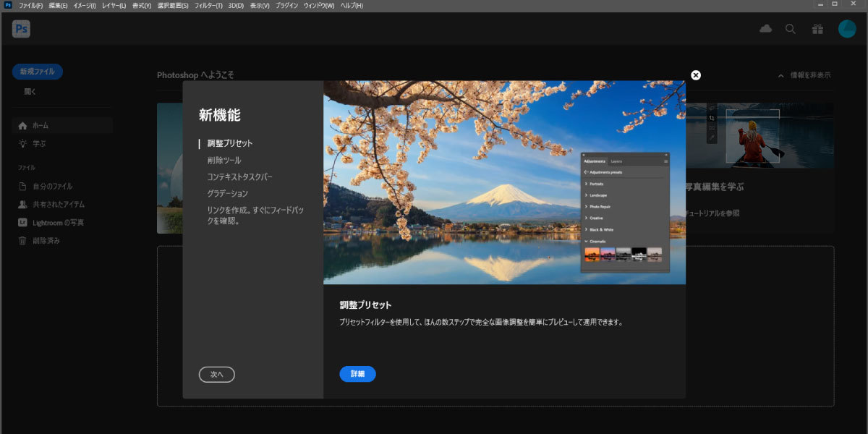Click the people icon beside 共有されたアイテム

[x=22, y=204]
